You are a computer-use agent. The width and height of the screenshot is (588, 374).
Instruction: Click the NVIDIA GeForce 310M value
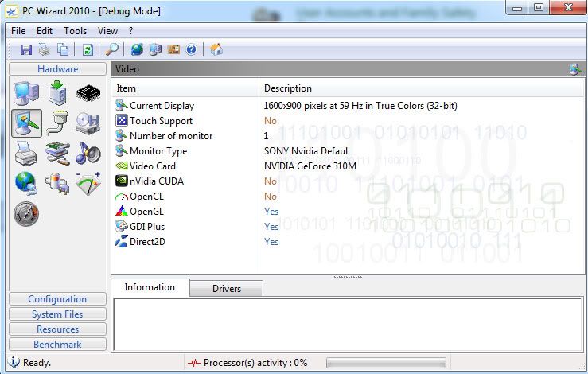pos(310,166)
